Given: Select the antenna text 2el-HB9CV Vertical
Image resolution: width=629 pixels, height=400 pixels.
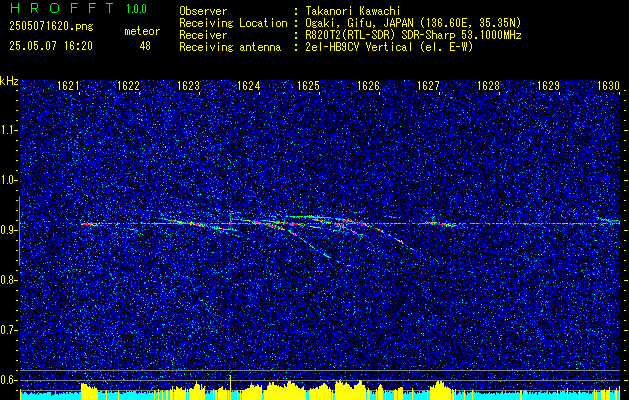Looking at the screenshot, I should (359, 47).
